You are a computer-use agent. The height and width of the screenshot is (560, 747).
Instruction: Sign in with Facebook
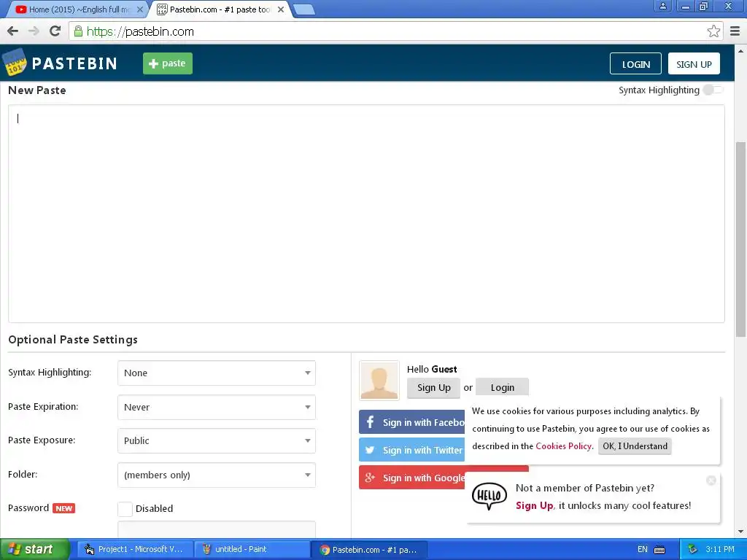[x=411, y=422]
